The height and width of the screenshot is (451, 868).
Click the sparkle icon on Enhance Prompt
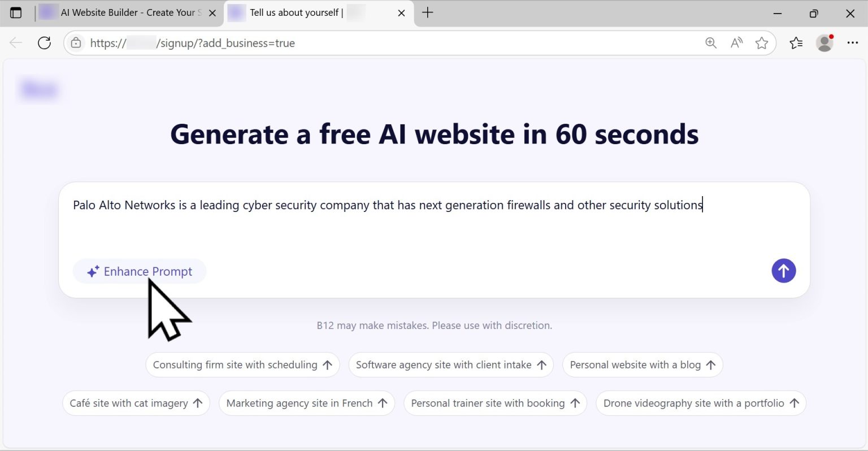[93, 271]
